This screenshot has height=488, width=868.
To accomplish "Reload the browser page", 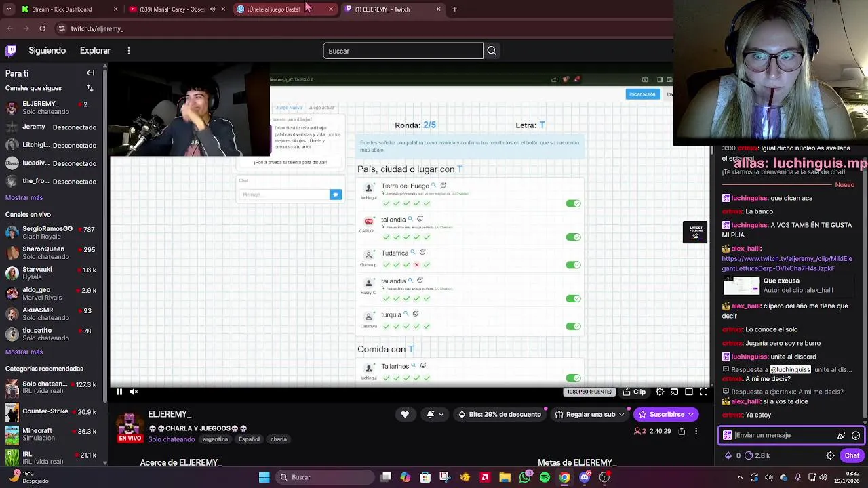I will click(42, 28).
